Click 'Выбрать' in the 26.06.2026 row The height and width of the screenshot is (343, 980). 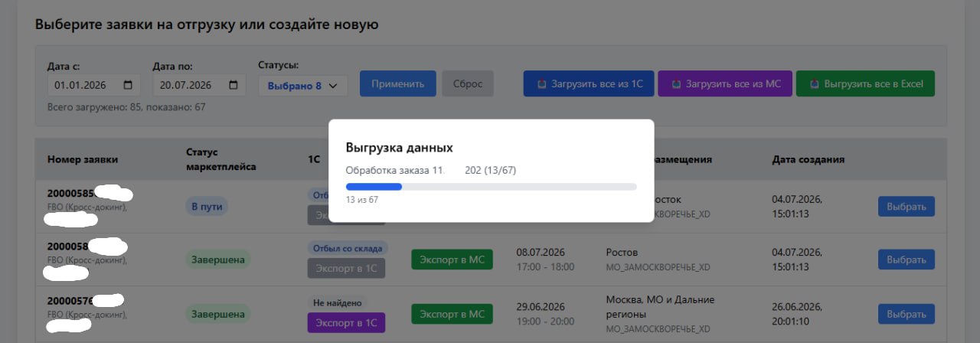906,313
